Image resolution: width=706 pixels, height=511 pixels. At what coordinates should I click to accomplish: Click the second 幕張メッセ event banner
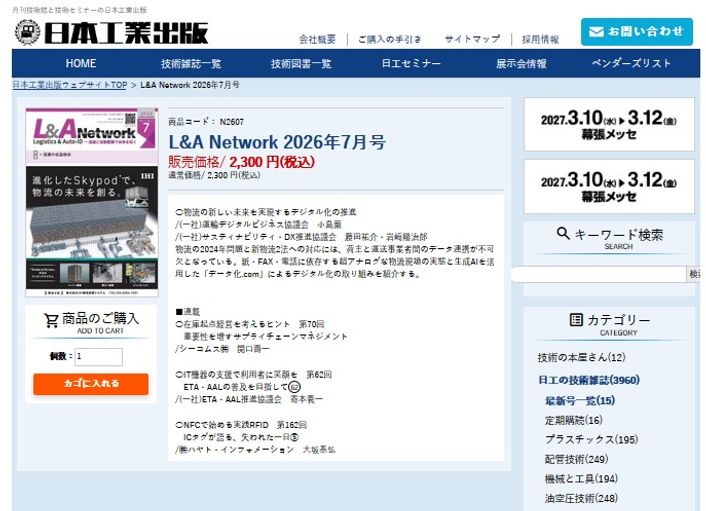(609, 187)
